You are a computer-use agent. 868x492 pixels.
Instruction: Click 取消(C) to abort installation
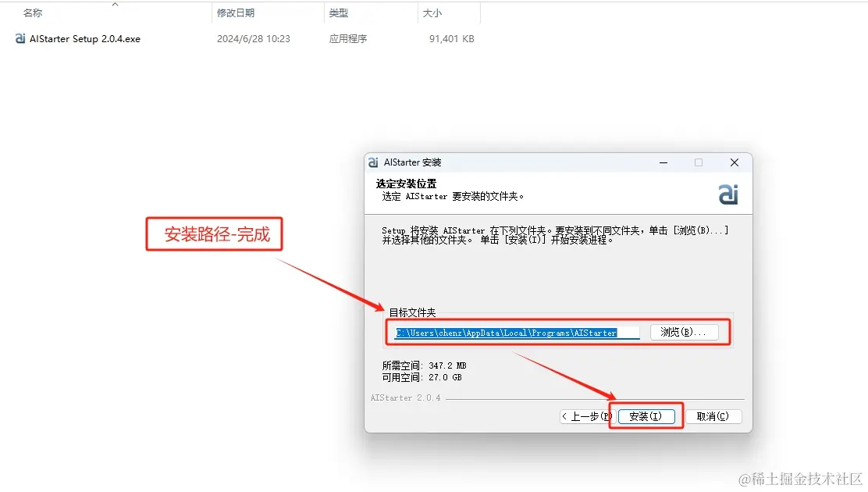(713, 416)
